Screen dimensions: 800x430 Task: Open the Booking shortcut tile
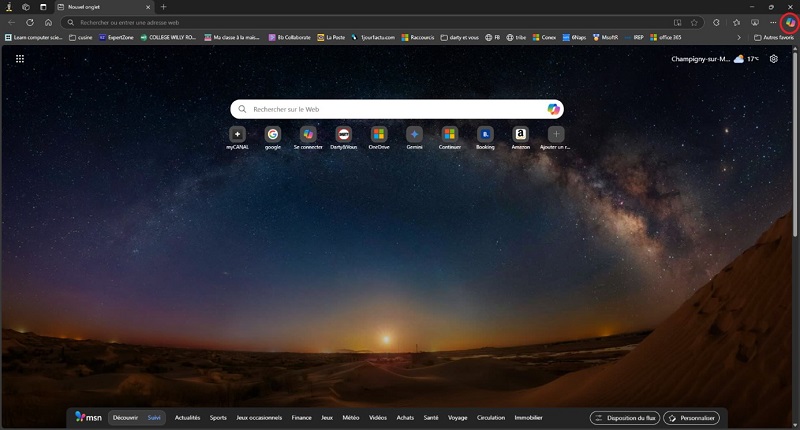(x=485, y=134)
